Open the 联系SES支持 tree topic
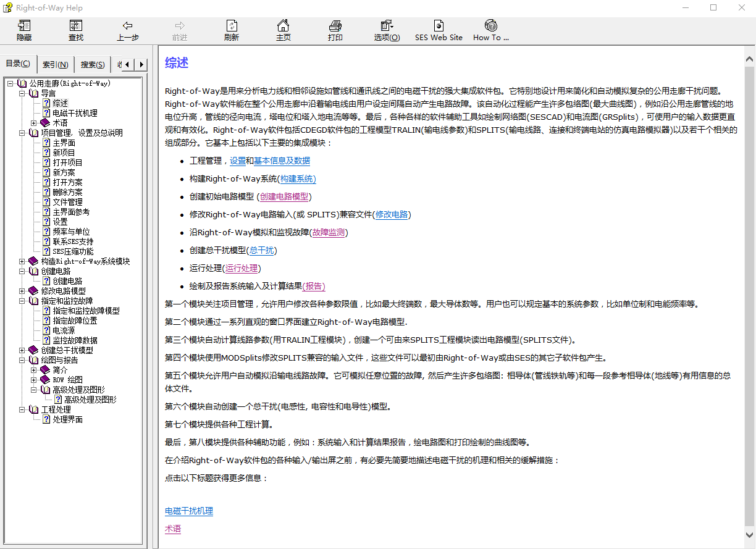756x549 pixels. (73, 241)
